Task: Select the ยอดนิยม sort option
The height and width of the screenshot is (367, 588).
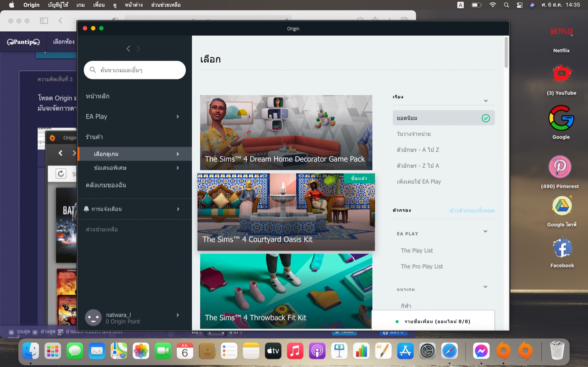Action: [x=444, y=118]
